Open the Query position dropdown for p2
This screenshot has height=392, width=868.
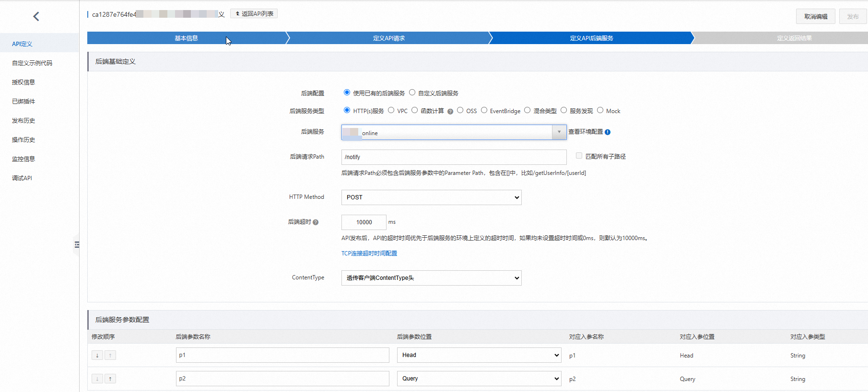click(479, 379)
